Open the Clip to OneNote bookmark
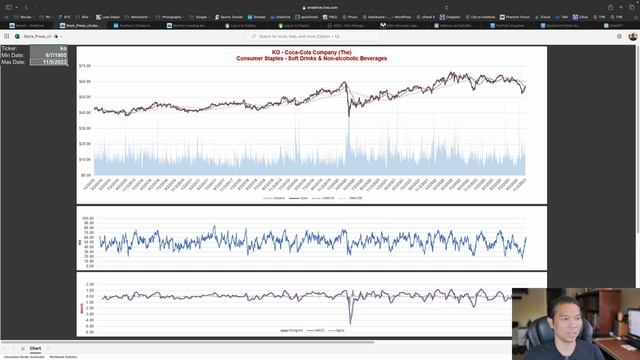The height and width of the screenshot is (360, 640). point(480,17)
